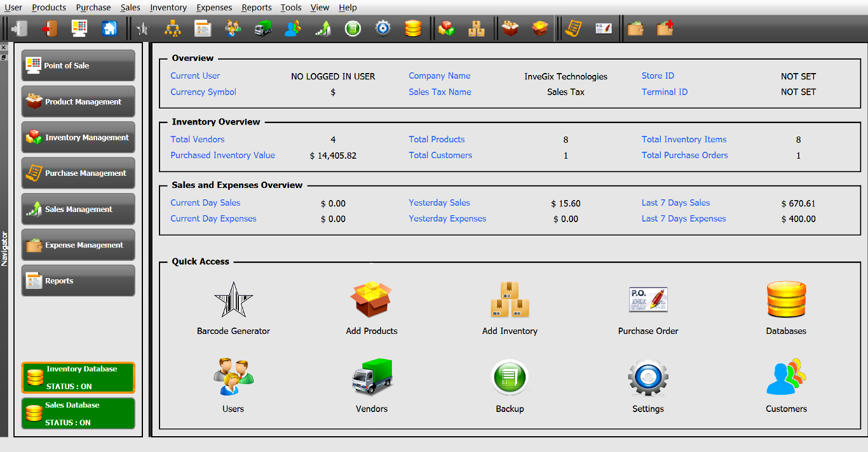Open the Reports menu in menu bar
Image resolution: width=868 pixels, height=452 pixels.
tap(256, 8)
